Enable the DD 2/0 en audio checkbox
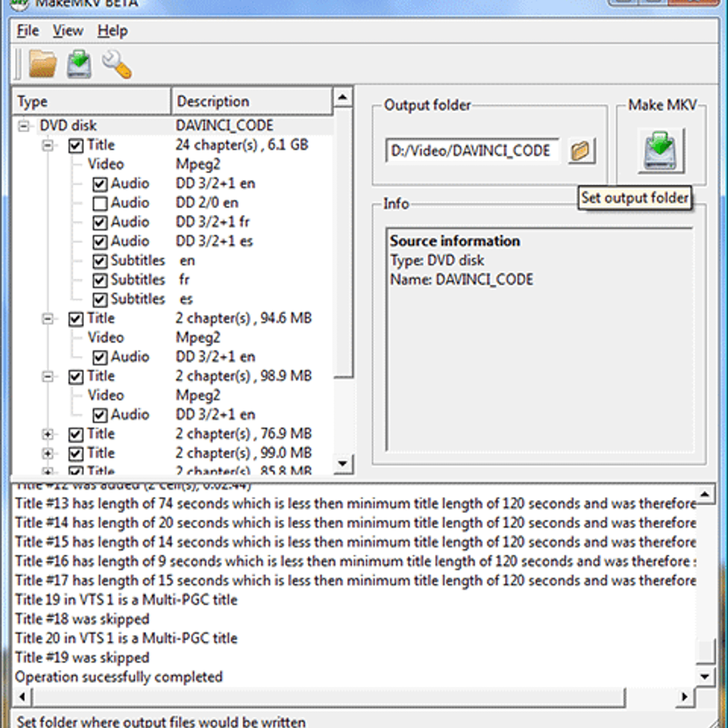728x728 pixels. pyautogui.click(x=100, y=203)
